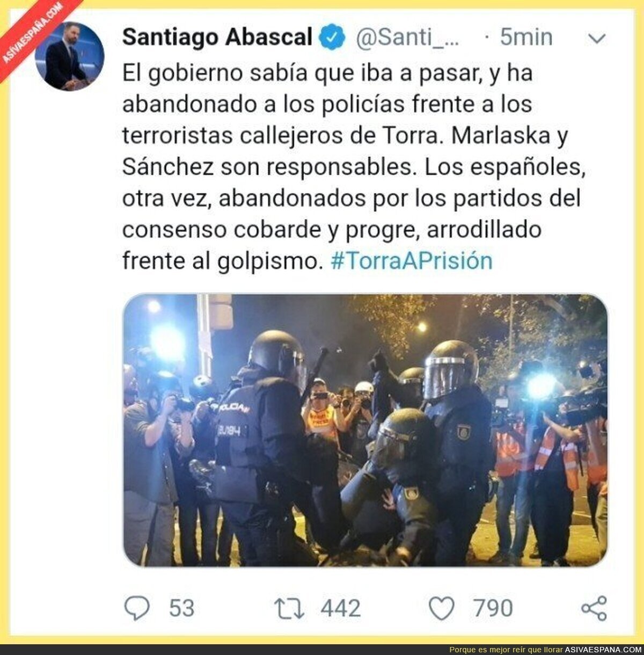
Task: Click the 53 replies count
Action: (x=182, y=608)
